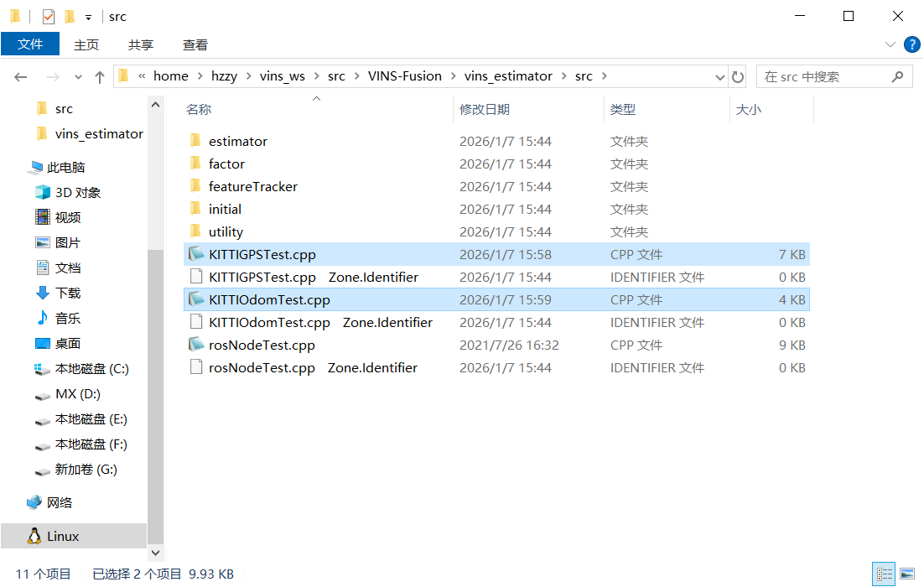Image resolution: width=924 pixels, height=587 pixels.
Task: Open 本地磁盘 (C:) drive
Action: click(x=91, y=369)
